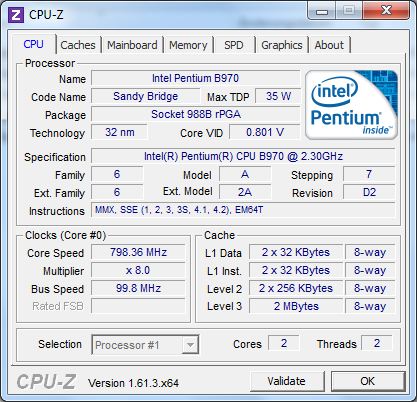Click the 'Version 1.61.3.x64' text
This screenshot has width=417, height=402.
coord(133,383)
